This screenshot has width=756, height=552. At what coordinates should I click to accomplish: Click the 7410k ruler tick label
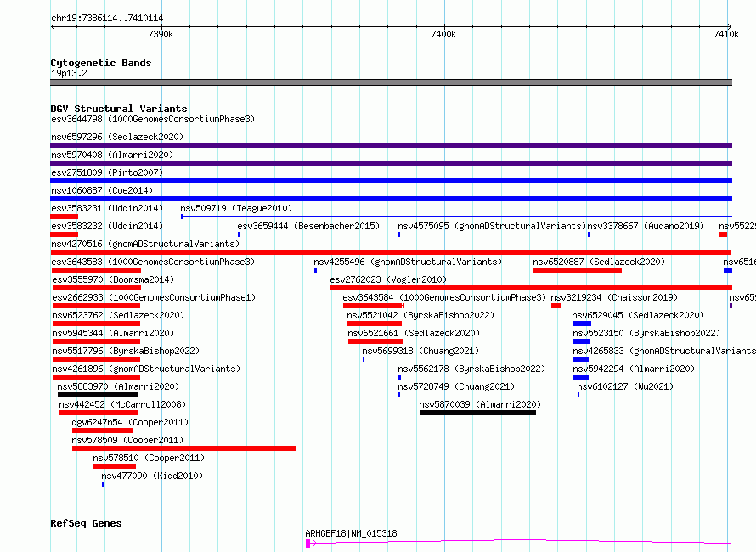[x=726, y=34]
